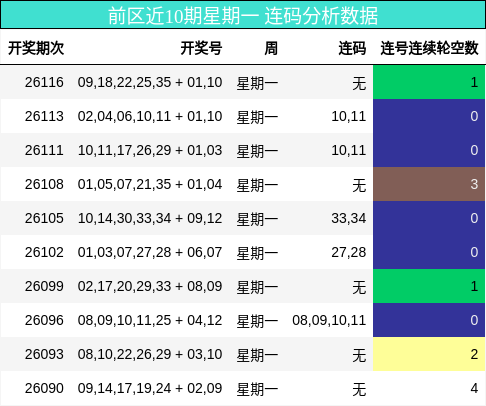
Task: Select the 开奖期次 column header
Action: tap(36, 48)
